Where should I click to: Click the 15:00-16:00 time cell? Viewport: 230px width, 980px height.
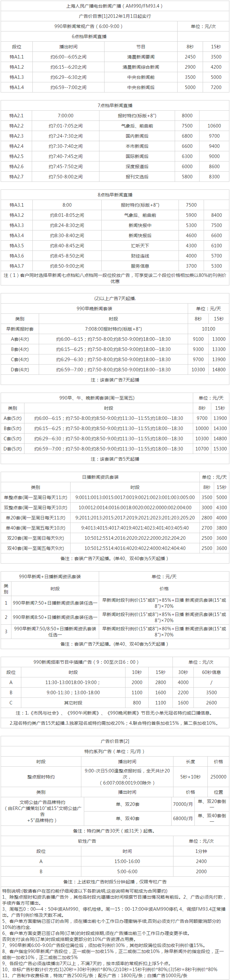pyautogui.click(x=127, y=861)
